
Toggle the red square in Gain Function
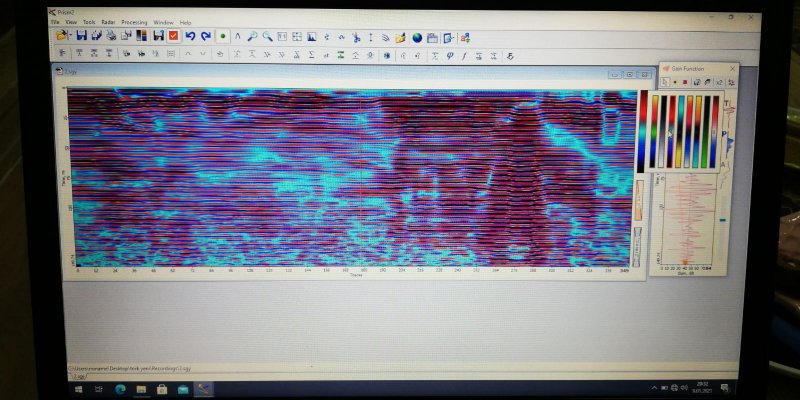pyautogui.click(x=685, y=82)
